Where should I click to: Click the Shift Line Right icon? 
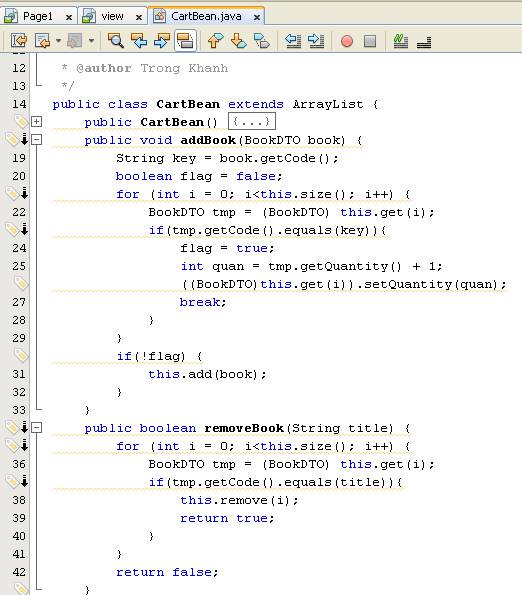point(316,41)
